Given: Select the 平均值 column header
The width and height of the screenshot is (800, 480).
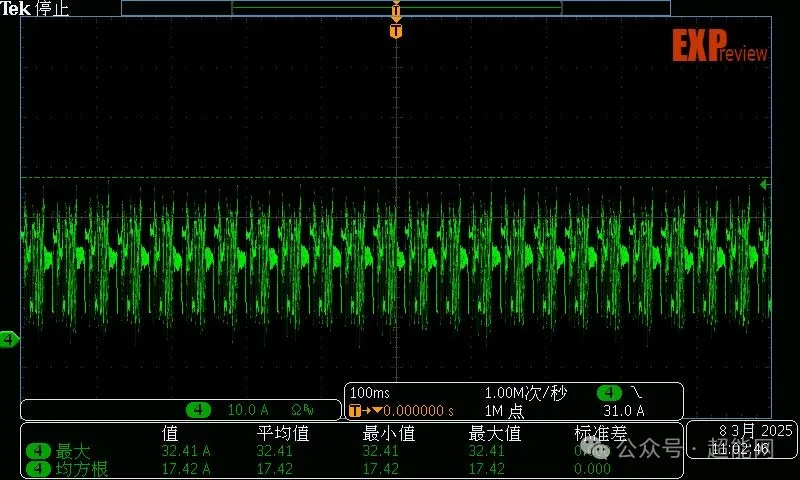Looking at the screenshot, I should coord(283,434).
